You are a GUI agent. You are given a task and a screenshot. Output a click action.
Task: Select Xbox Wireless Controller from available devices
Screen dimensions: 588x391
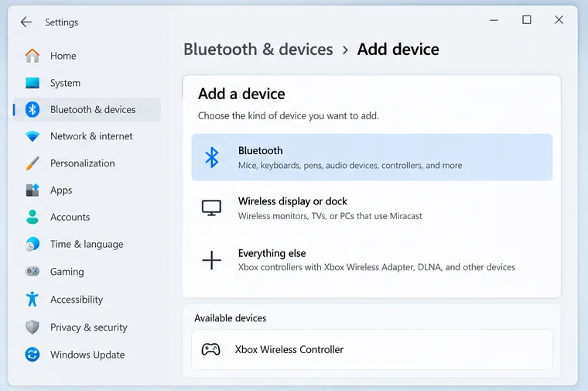(372, 349)
